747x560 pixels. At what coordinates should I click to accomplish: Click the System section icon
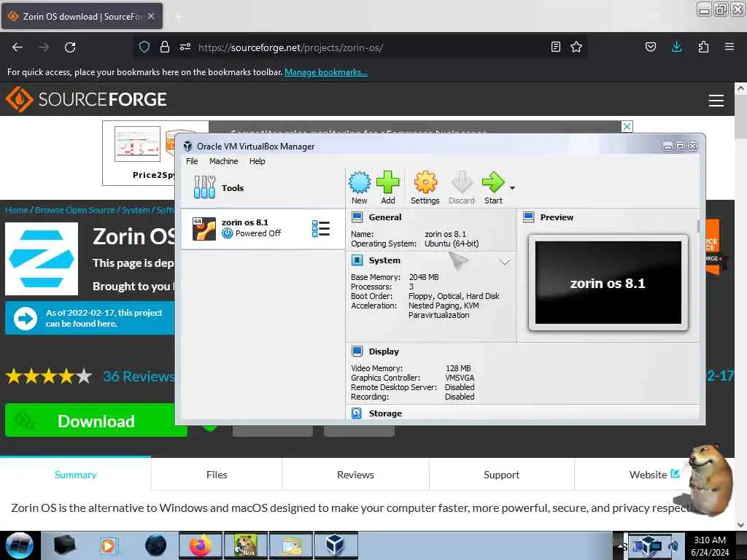(357, 260)
